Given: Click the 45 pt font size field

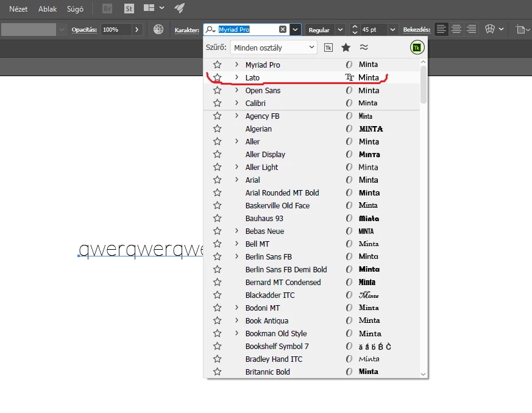Looking at the screenshot, I should [373, 29].
